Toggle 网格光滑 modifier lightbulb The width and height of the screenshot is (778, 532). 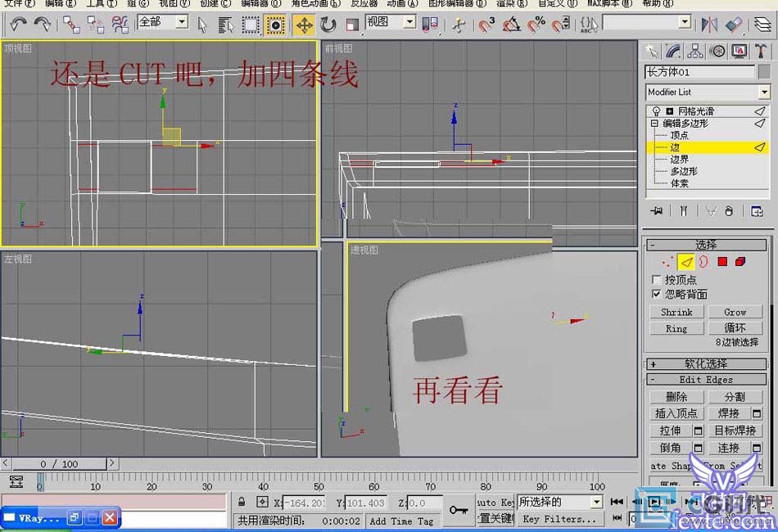coord(657,110)
